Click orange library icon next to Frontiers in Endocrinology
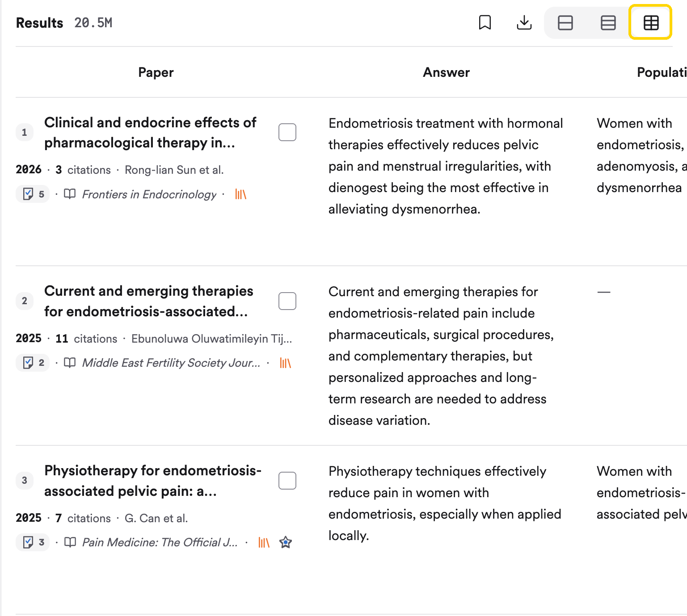 (x=241, y=194)
